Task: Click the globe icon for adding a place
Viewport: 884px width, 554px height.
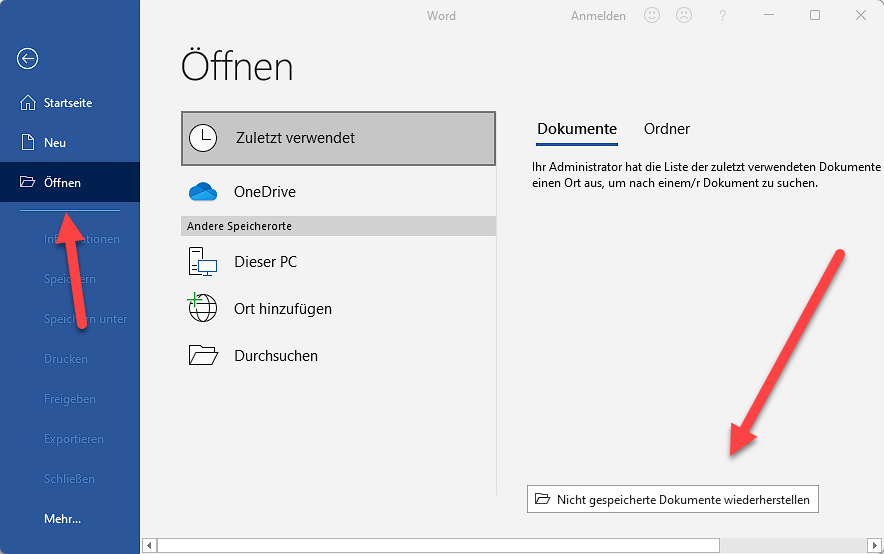Action: click(x=202, y=307)
